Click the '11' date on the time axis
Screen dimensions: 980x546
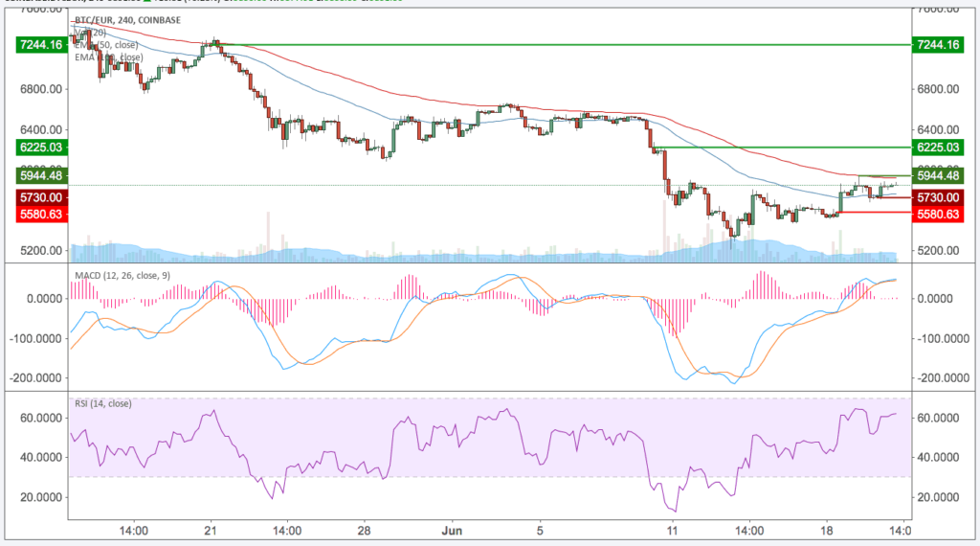click(x=673, y=527)
